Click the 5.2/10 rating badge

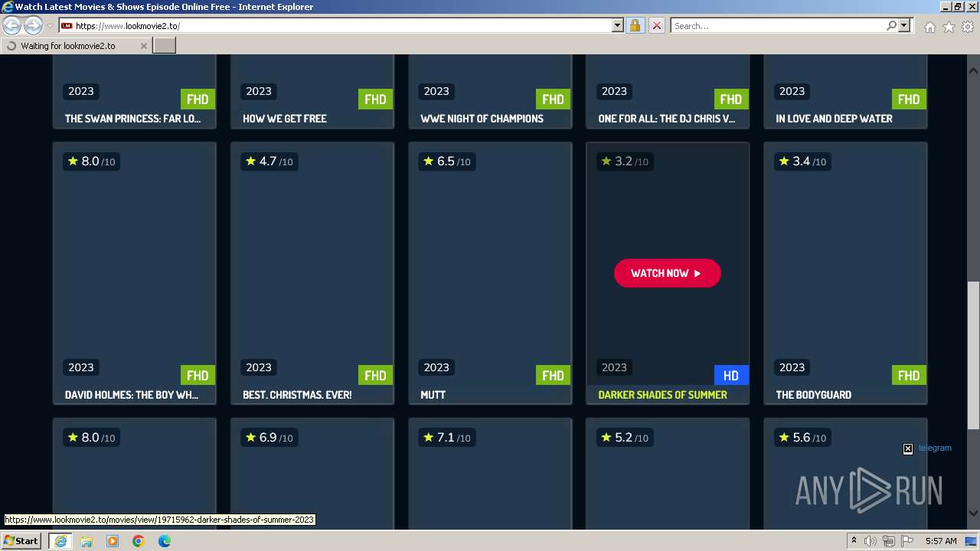(x=624, y=438)
